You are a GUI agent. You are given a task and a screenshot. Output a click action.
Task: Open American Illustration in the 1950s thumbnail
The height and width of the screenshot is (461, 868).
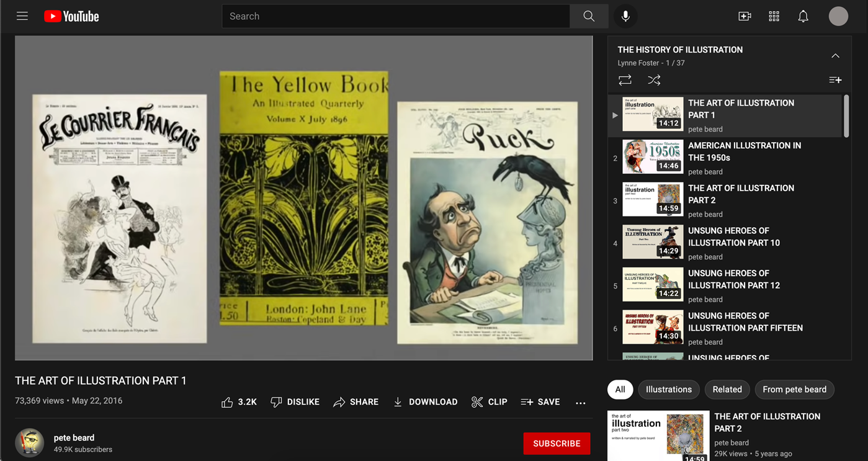pyautogui.click(x=653, y=156)
